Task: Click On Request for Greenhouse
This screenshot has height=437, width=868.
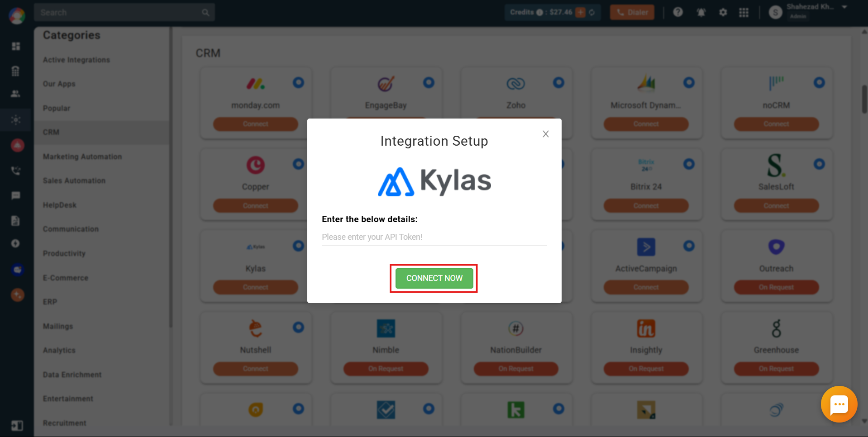Action: pyautogui.click(x=777, y=369)
